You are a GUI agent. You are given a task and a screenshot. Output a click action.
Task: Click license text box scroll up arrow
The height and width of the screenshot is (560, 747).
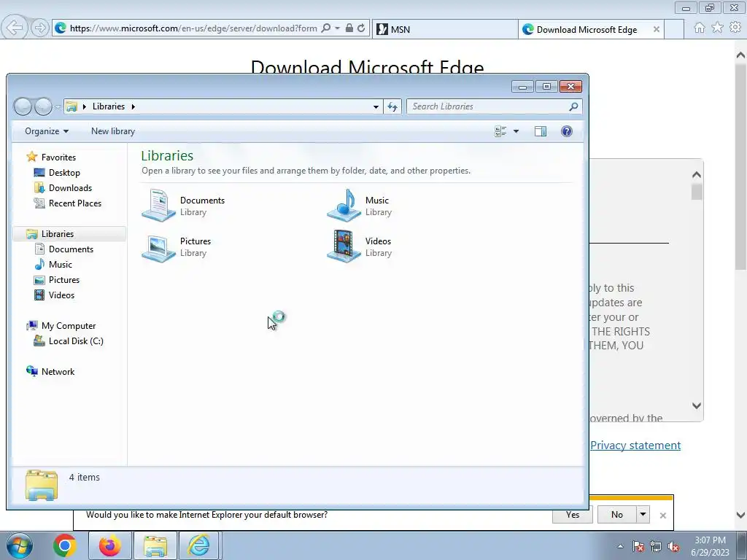697,175
